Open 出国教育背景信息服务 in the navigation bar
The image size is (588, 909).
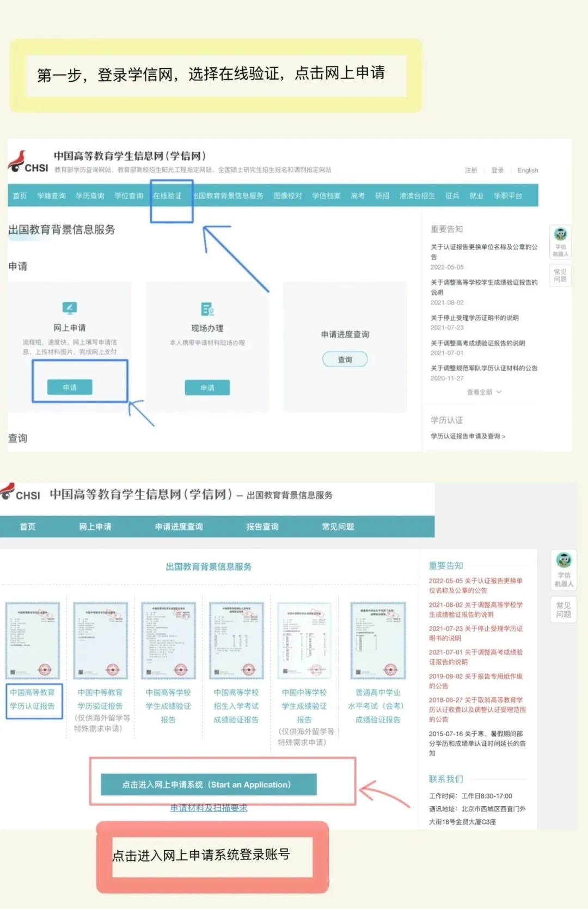click(x=228, y=196)
